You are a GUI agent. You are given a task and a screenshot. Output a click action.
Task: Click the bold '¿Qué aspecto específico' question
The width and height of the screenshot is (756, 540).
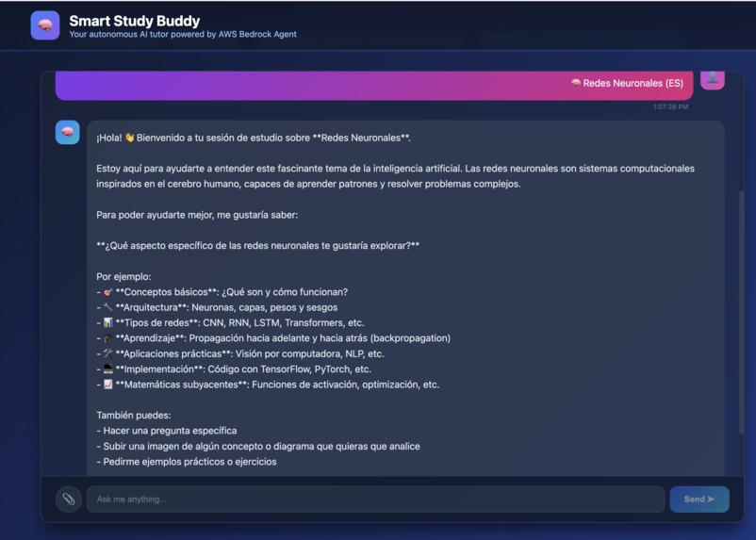pos(258,245)
